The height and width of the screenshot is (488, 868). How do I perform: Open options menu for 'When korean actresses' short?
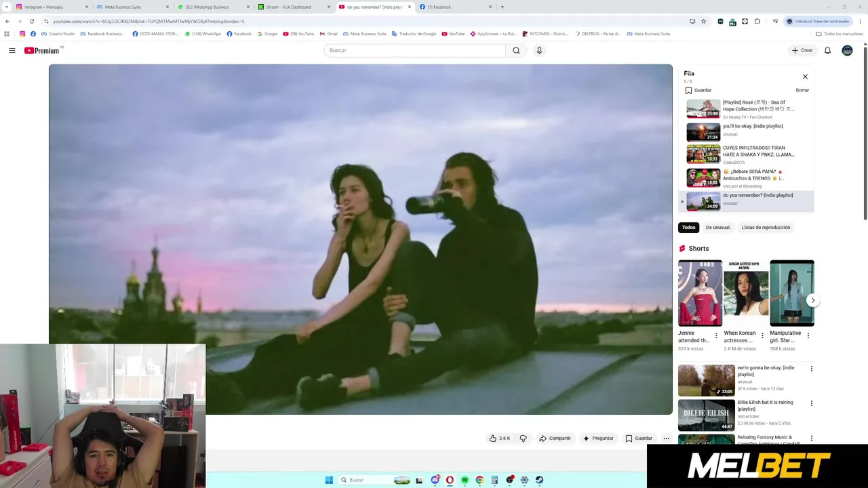pos(762,335)
